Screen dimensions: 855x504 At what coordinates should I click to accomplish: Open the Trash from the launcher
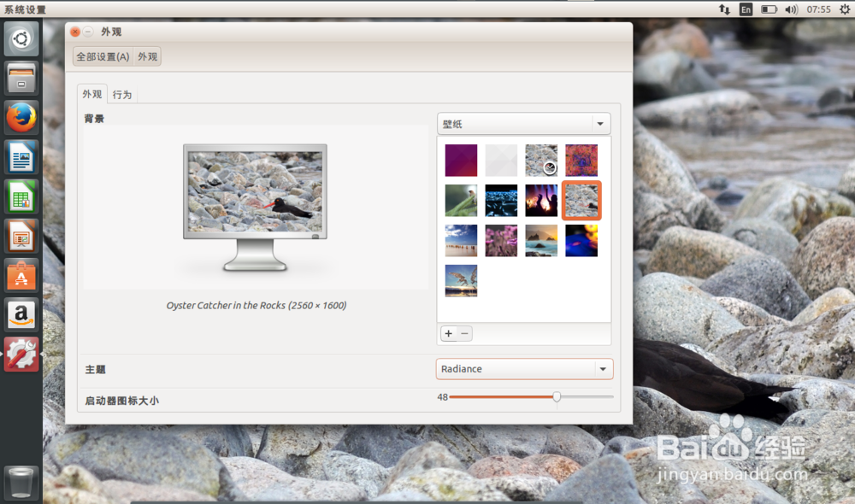click(x=21, y=482)
